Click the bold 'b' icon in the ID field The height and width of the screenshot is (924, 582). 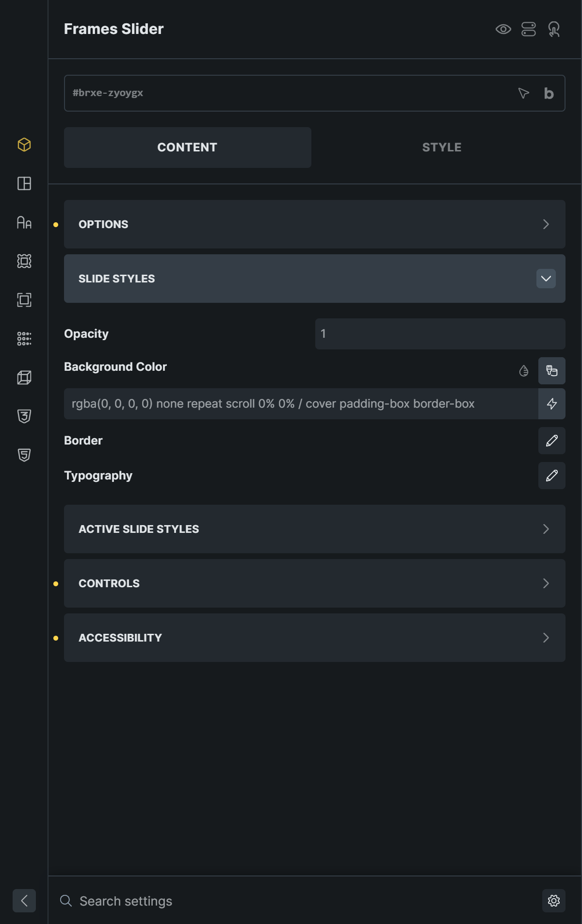549,93
